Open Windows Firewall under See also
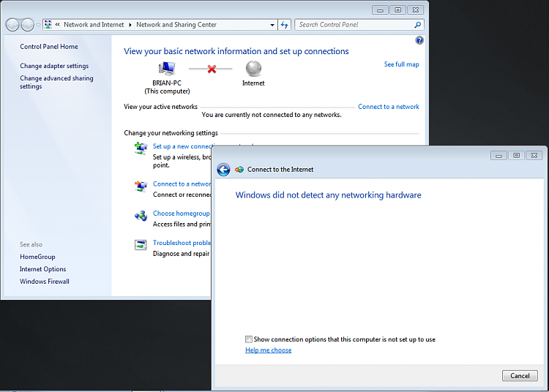 tap(45, 282)
